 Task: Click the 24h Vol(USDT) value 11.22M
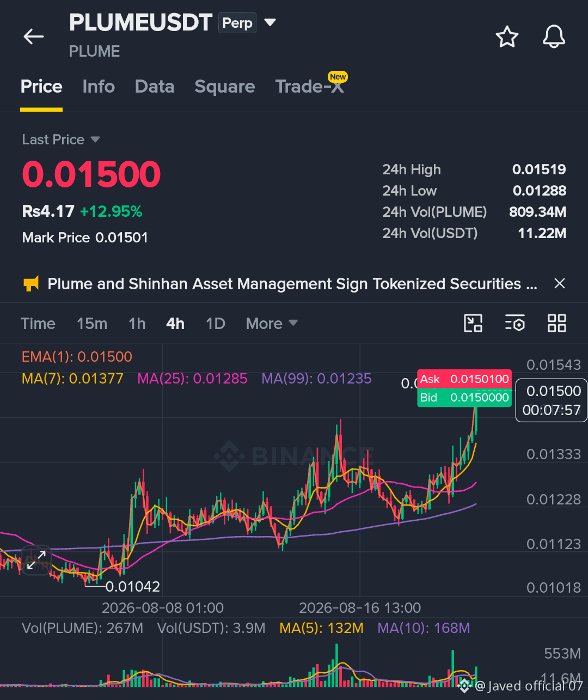tap(542, 233)
